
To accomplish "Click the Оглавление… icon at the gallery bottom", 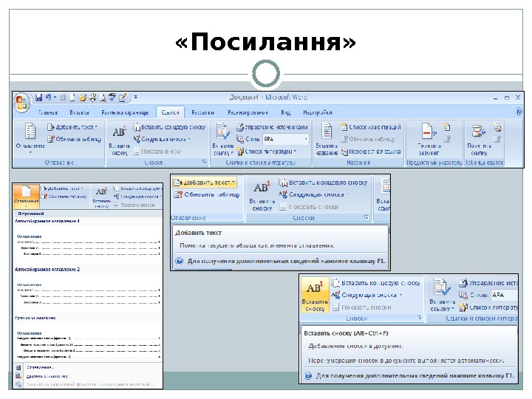I will tap(18, 367).
